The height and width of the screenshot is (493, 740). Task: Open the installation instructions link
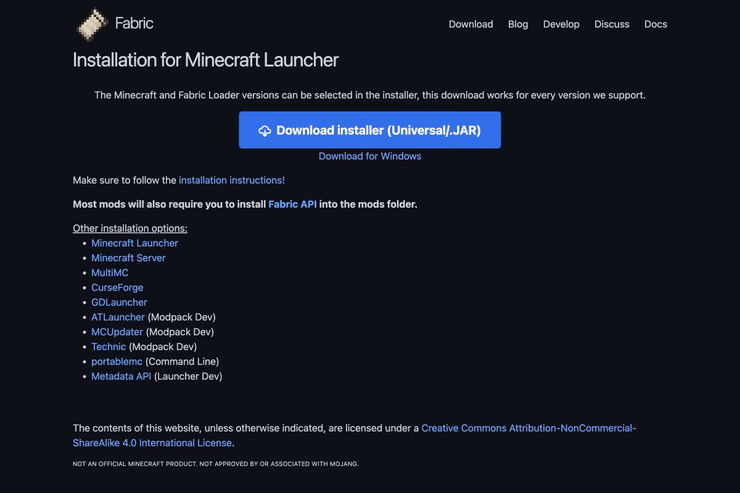pos(232,180)
